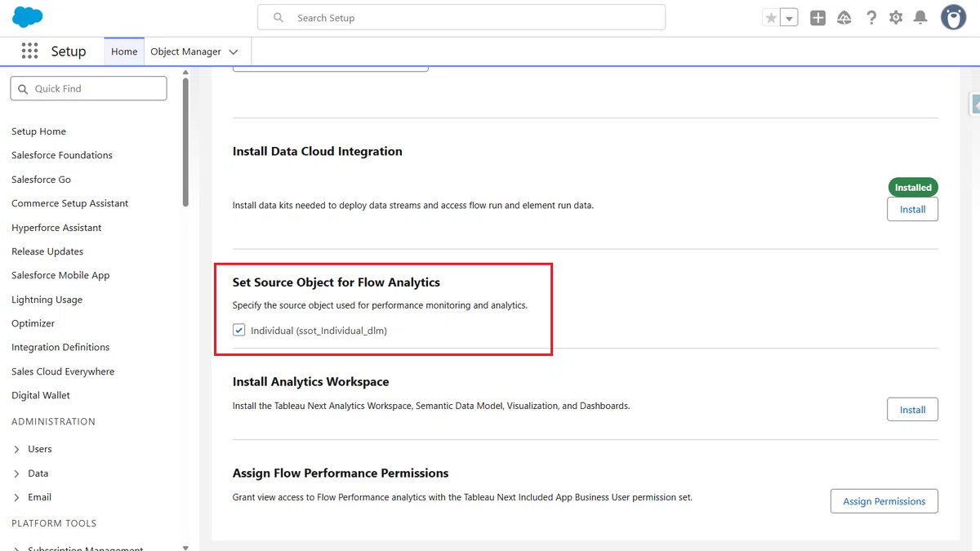Expand the collapsed right side panel tab
Screen dimensions: 980x551
pyautogui.click(x=974, y=104)
